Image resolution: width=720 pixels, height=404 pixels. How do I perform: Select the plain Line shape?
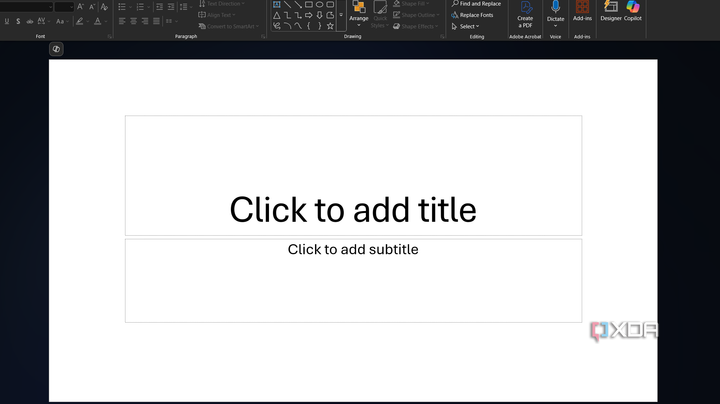pos(287,5)
